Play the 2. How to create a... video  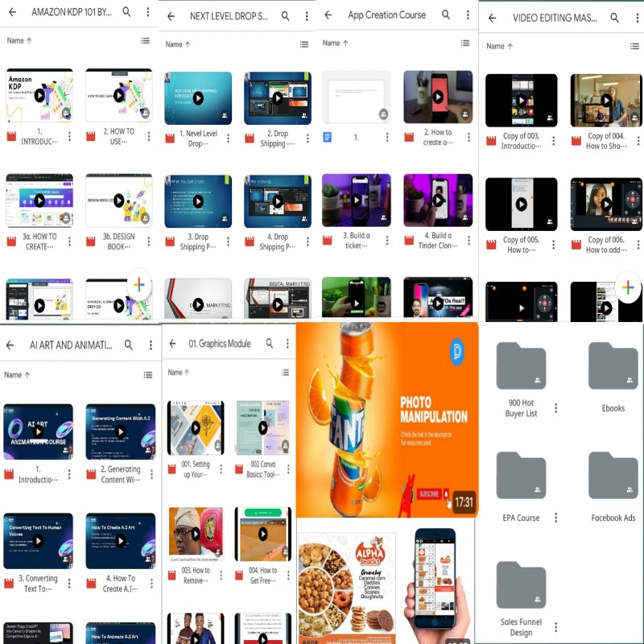438,97
